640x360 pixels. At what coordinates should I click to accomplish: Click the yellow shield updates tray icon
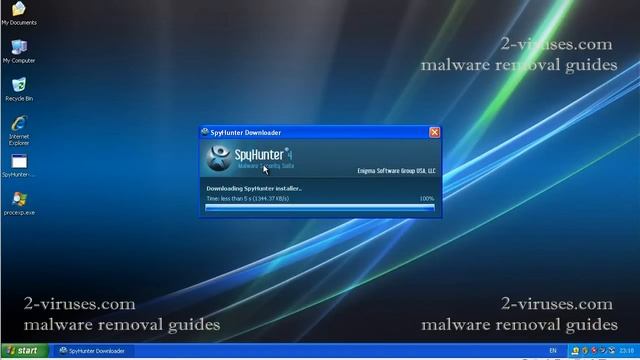(x=585, y=351)
